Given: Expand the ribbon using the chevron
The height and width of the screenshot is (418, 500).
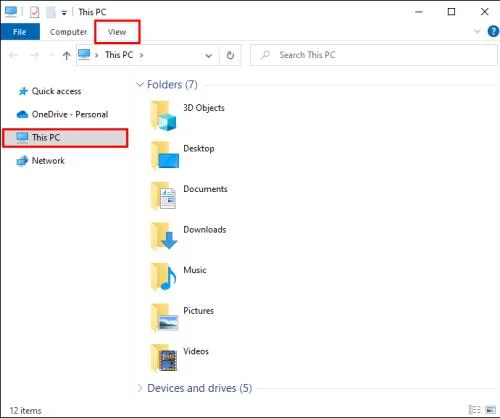Looking at the screenshot, I should (477, 32).
